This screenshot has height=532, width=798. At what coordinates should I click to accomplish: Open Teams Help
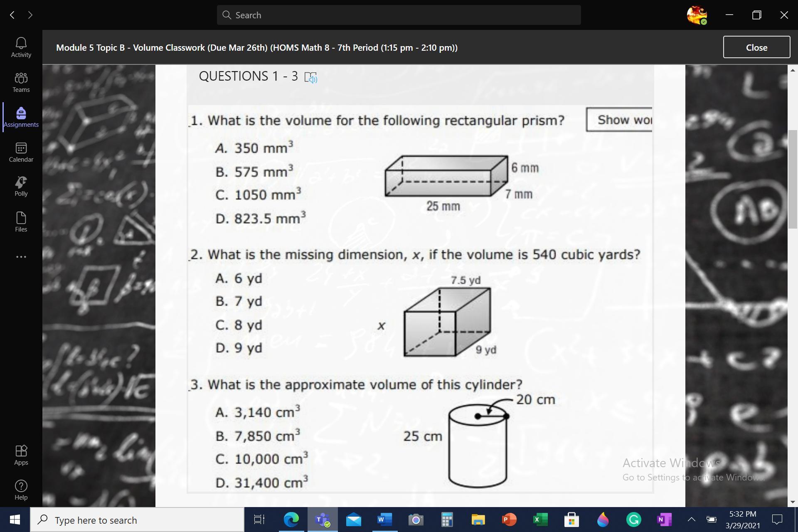[21, 490]
